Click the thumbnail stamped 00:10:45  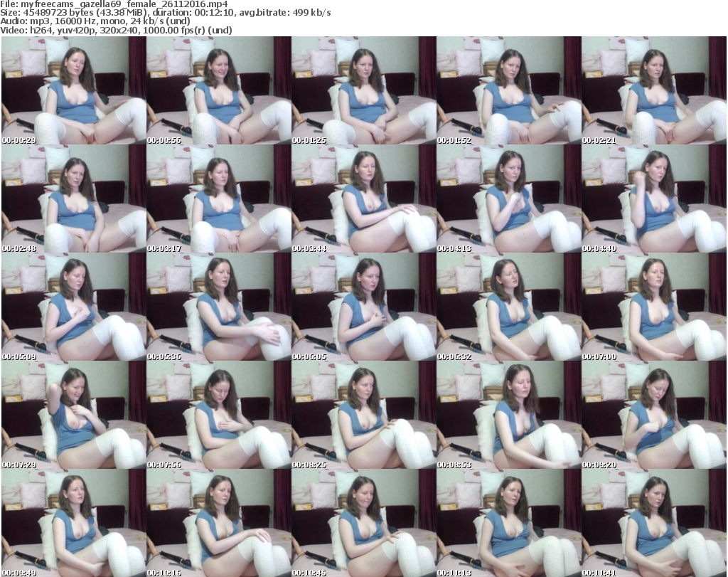363,523
